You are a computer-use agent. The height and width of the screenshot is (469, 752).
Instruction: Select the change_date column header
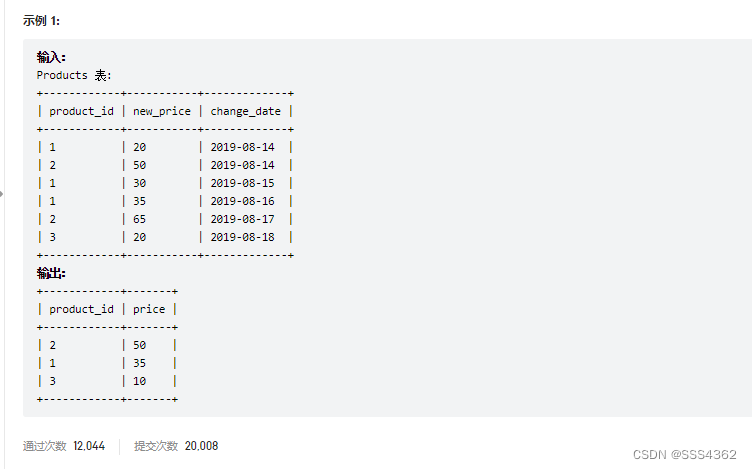[245, 111]
